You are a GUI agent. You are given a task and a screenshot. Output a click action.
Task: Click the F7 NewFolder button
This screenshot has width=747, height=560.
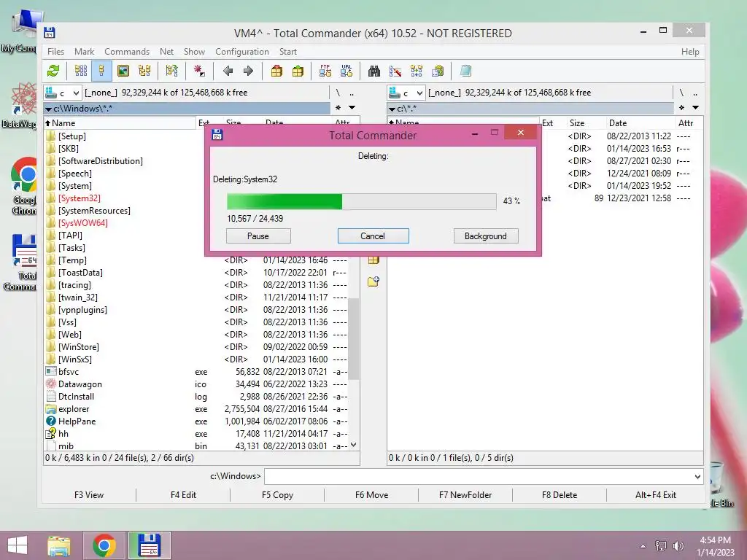[465, 495]
